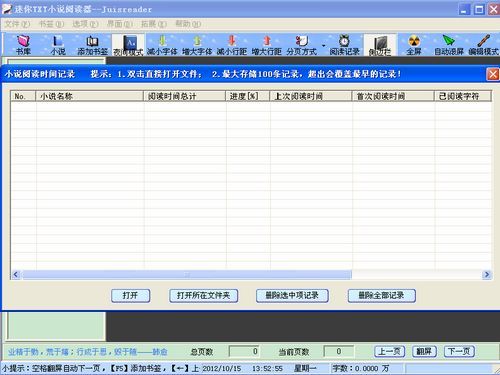500x375 pixels.
Task: Click the 阅读记录 reading record icon
Action: click(344, 45)
